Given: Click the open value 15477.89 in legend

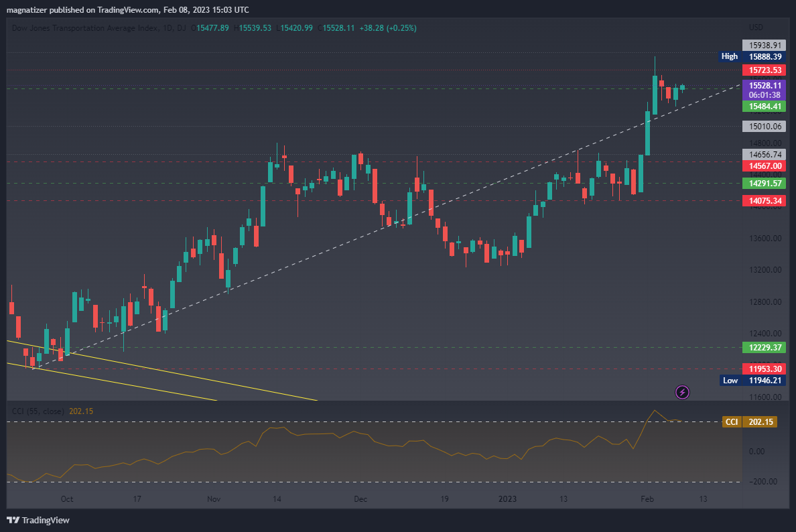Looking at the screenshot, I should (212, 28).
